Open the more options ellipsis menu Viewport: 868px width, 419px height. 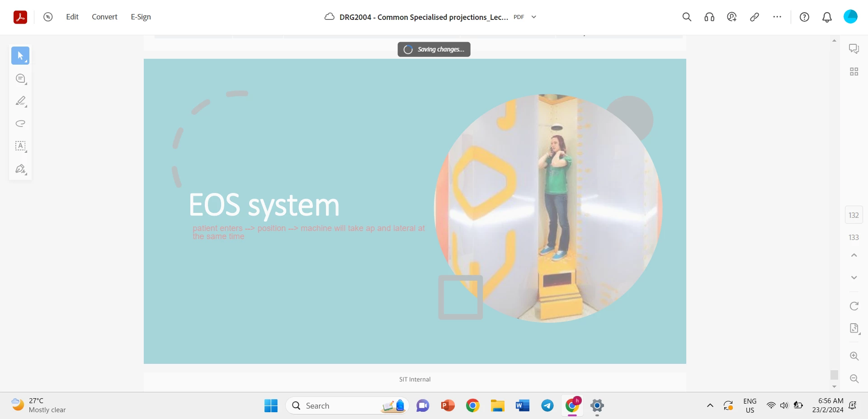(x=777, y=17)
